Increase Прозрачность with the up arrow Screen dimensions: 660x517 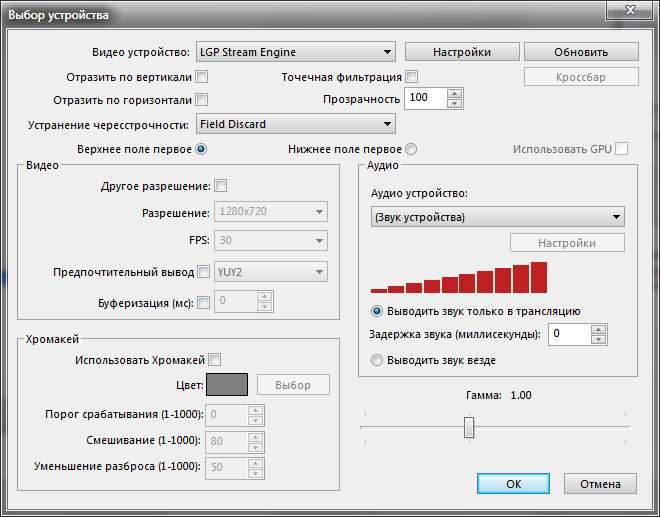click(455, 93)
